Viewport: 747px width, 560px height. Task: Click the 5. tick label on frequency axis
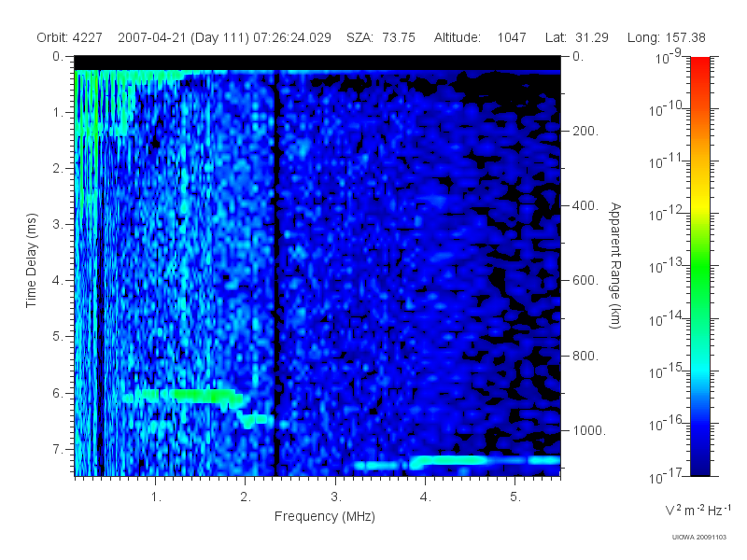click(x=515, y=497)
